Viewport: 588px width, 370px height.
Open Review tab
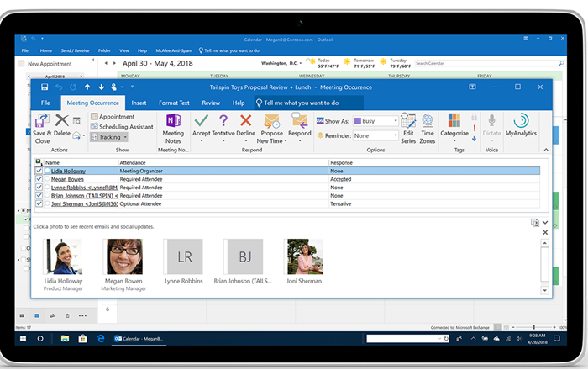pos(211,103)
